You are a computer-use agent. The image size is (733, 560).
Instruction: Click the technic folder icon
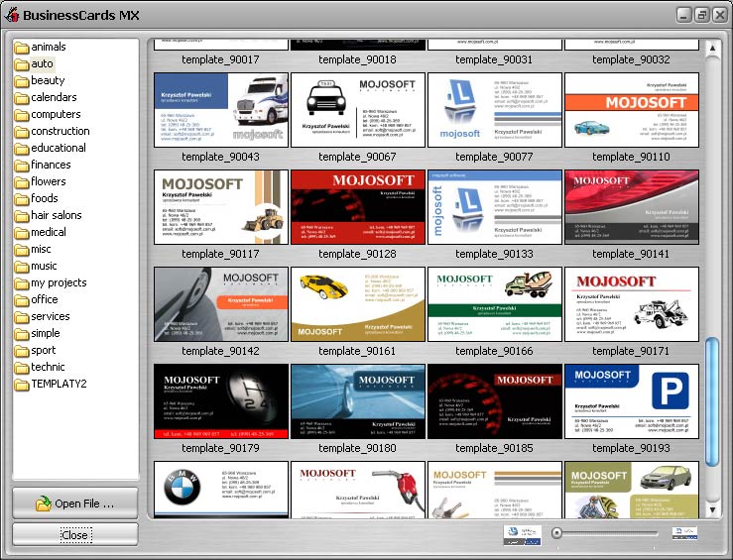pos(22,368)
